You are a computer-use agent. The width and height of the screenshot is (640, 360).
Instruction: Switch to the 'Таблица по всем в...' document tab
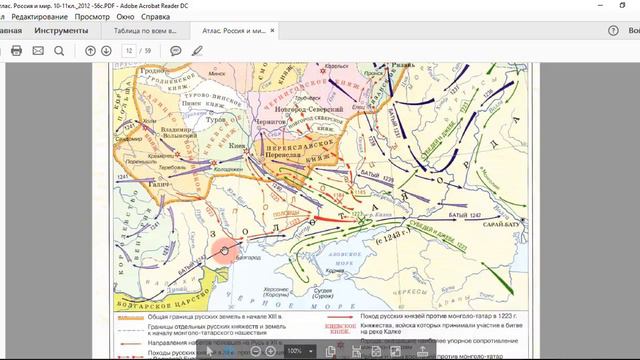[145, 31]
